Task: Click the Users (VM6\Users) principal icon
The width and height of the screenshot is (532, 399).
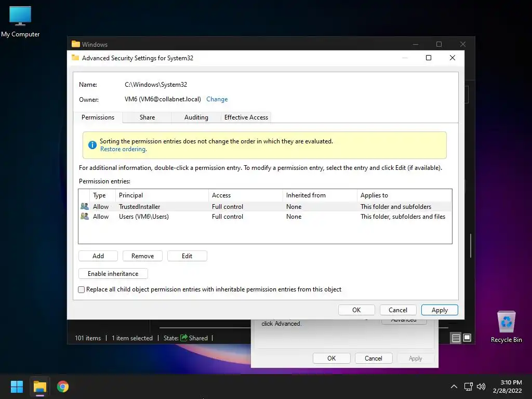Action: [85, 216]
